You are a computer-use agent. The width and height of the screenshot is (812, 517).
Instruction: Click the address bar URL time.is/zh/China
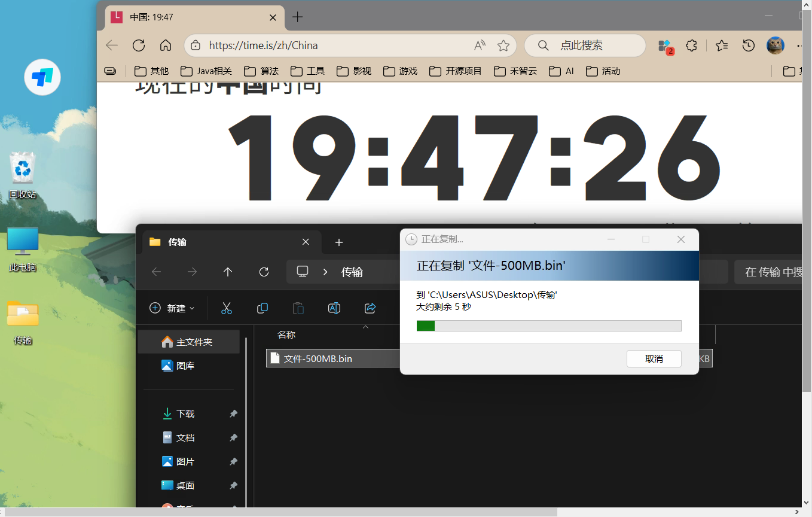(264, 45)
